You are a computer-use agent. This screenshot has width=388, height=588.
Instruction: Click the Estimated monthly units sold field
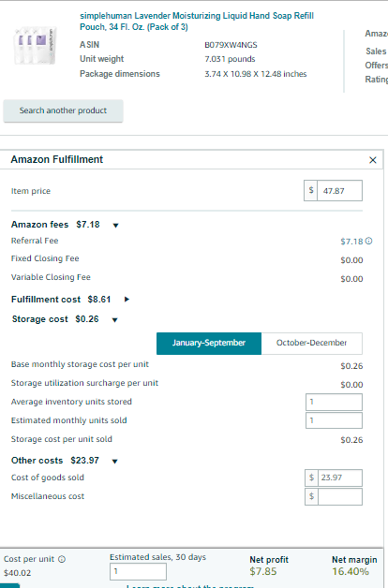(334, 420)
